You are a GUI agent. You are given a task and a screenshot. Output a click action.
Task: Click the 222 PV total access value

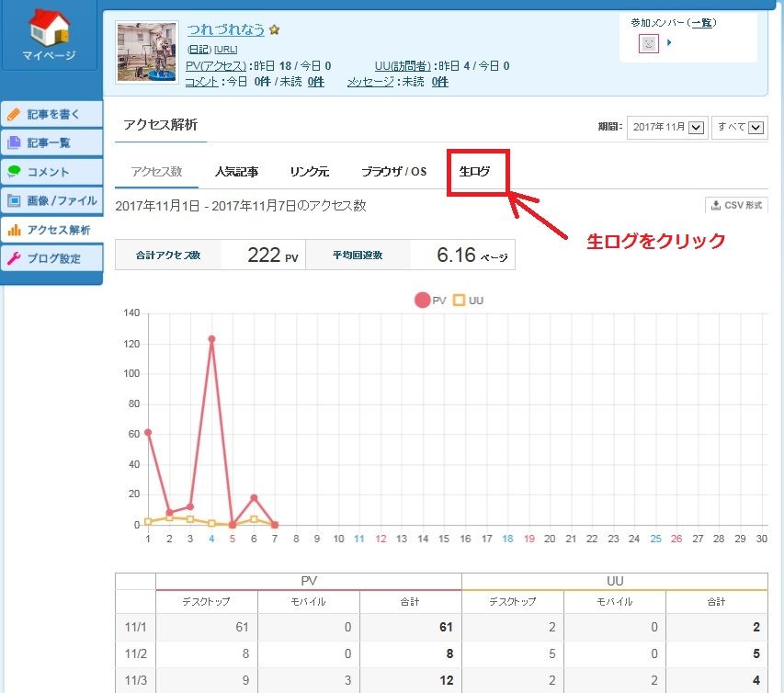click(272, 255)
